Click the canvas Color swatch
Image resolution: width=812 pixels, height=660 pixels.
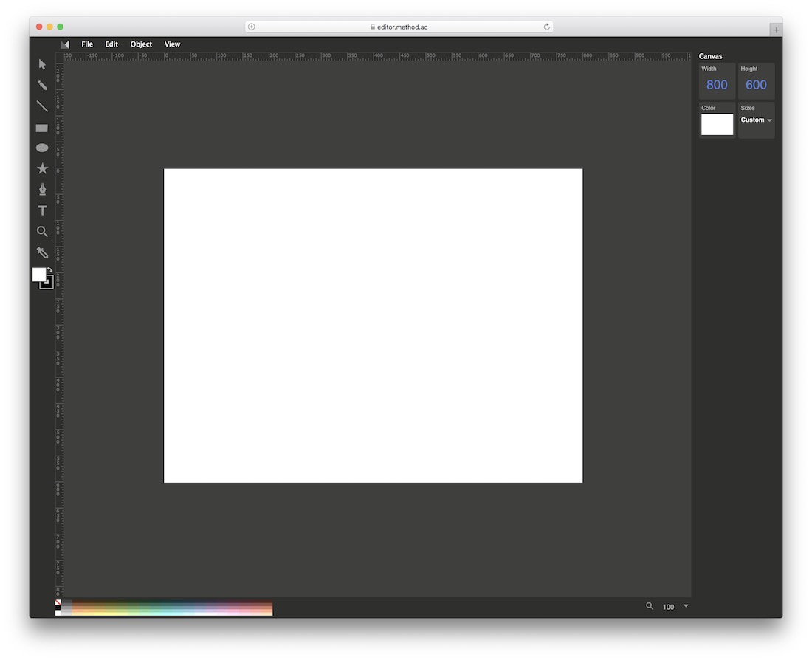(716, 125)
